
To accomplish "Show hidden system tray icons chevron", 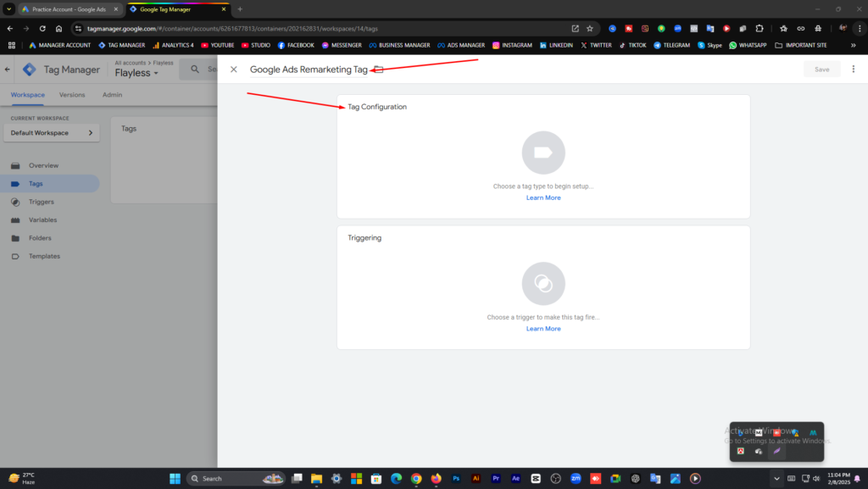I will pyautogui.click(x=776, y=479).
